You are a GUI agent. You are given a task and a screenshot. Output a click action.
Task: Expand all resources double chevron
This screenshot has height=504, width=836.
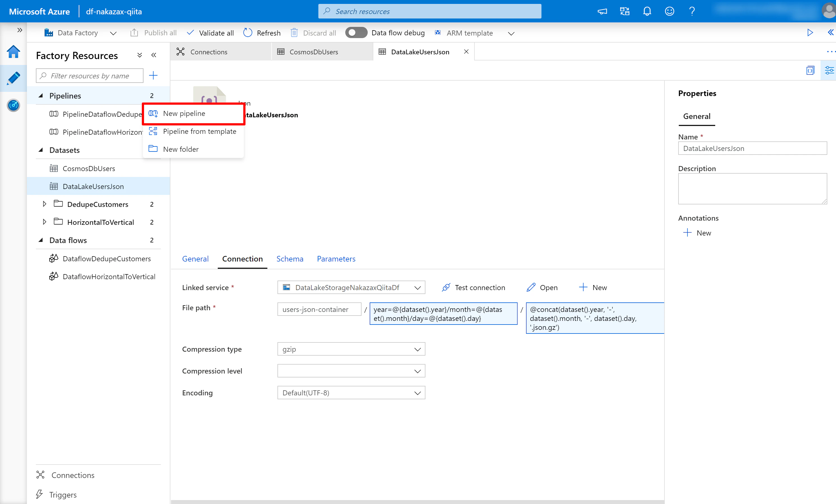click(140, 55)
